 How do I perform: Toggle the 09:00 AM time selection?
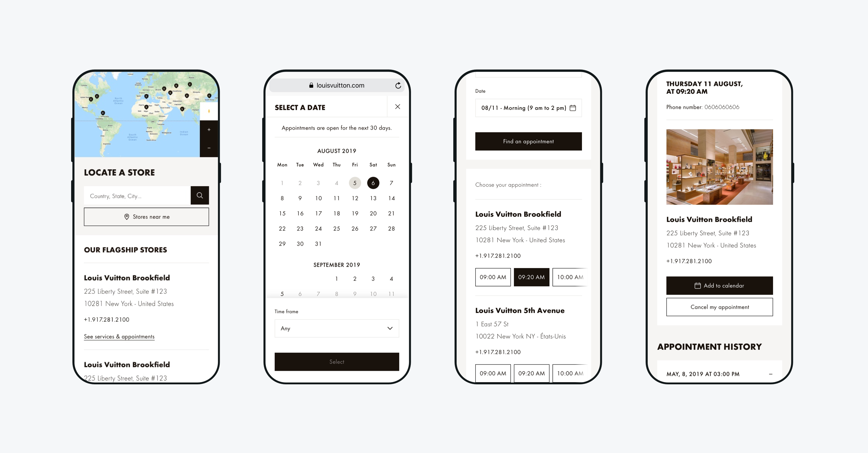coord(492,277)
